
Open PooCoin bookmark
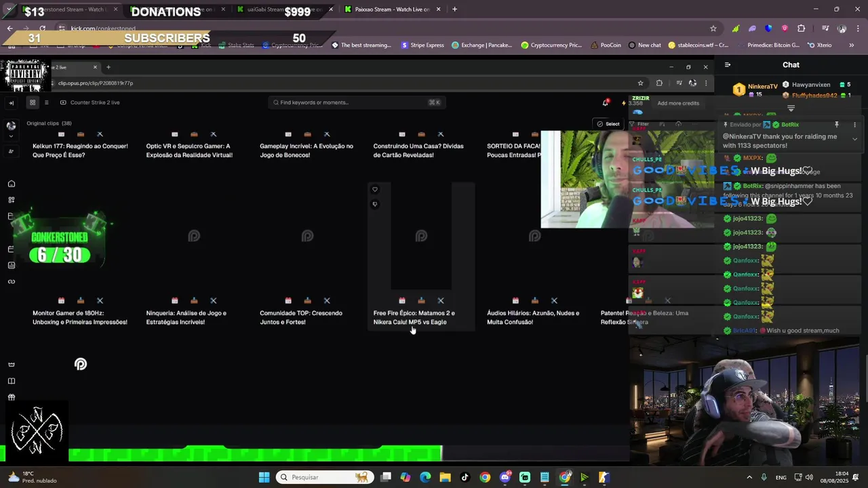click(606, 45)
